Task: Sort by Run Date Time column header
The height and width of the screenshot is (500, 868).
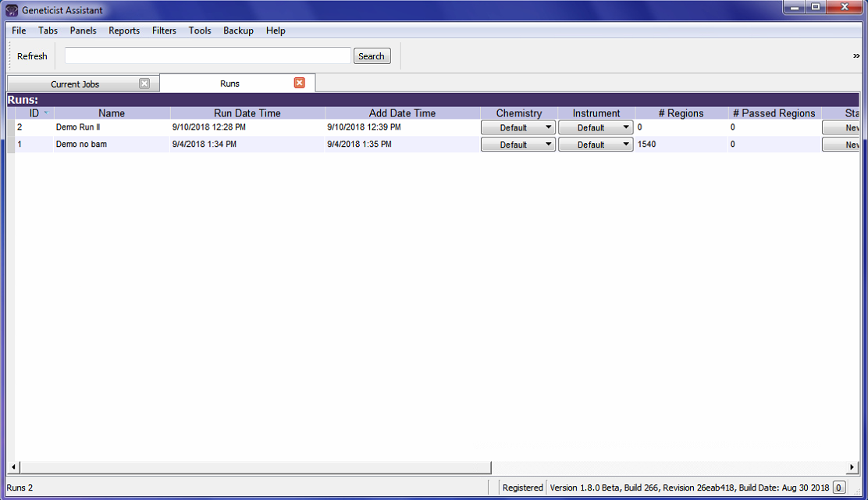Action: (247, 113)
